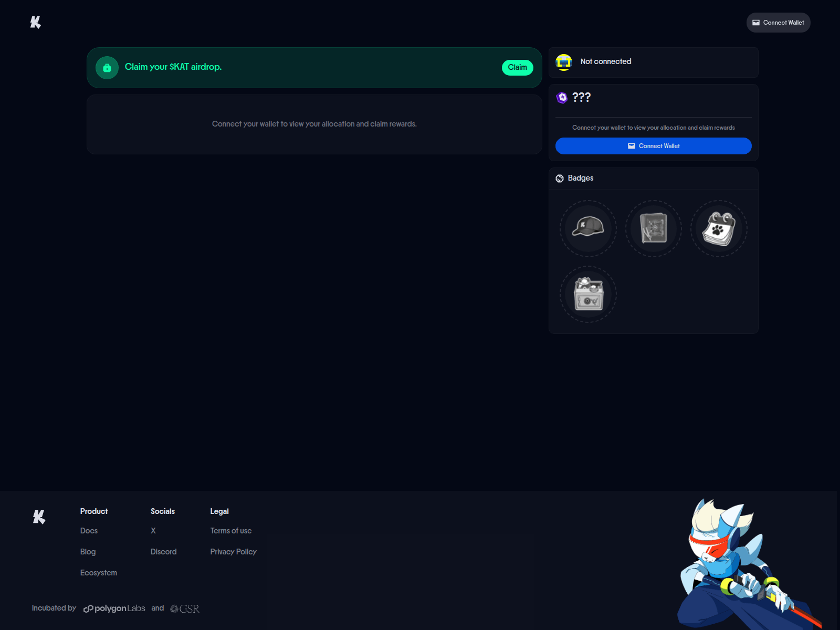Open the X social link
This screenshot has width=840, height=630.
[153, 531]
